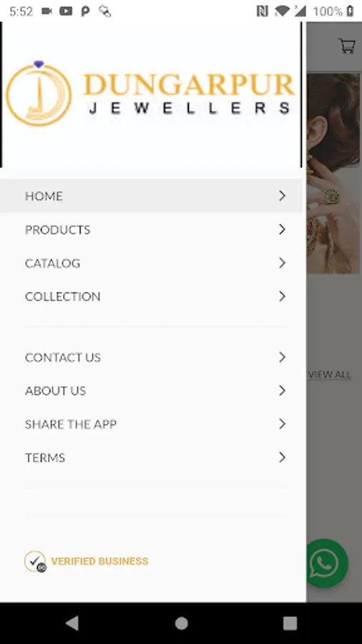Tap the YouTube notification icon in status bar
This screenshot has height=644, width=362.
click(x=66, y=11)
